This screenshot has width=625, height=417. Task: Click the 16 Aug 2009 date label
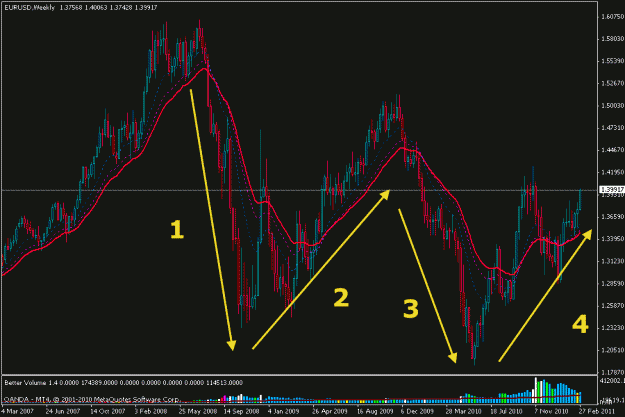click(375, 411)
